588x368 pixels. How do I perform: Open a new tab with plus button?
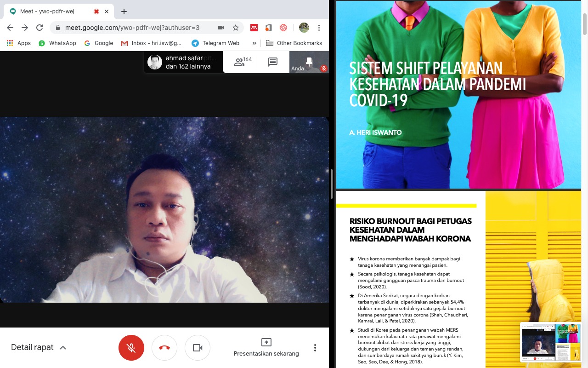coord(124,11)
